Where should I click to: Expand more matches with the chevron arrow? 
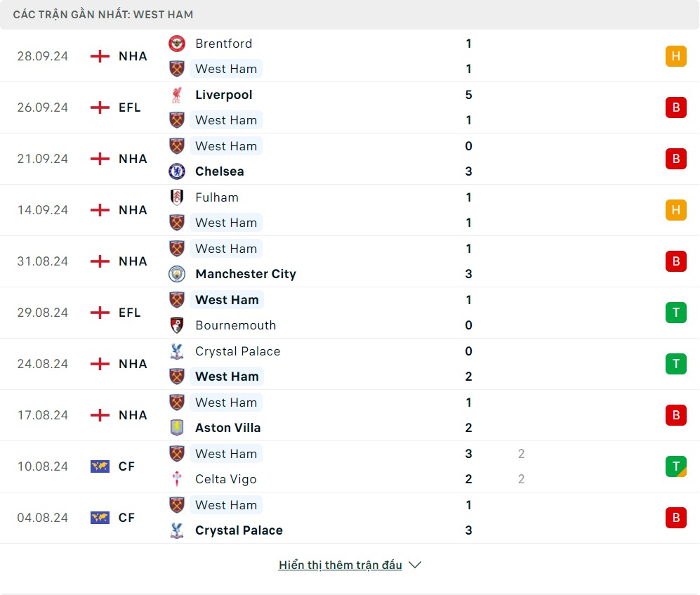point(415,565)
